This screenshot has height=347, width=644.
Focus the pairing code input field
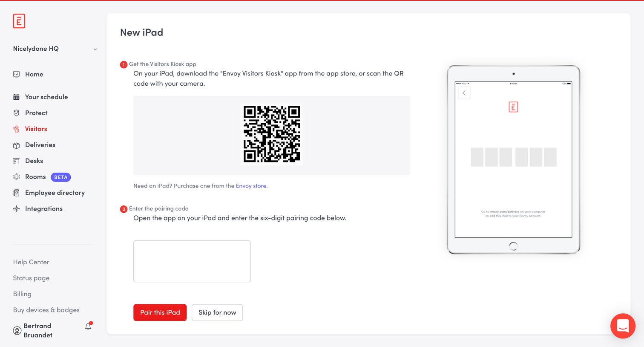[x=192, y=261]
